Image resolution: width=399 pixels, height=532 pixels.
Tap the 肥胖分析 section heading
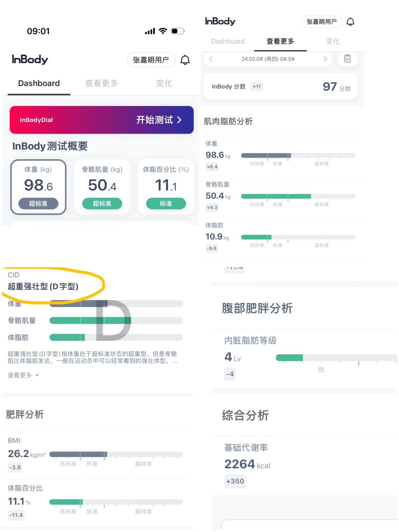pos(25,415)
